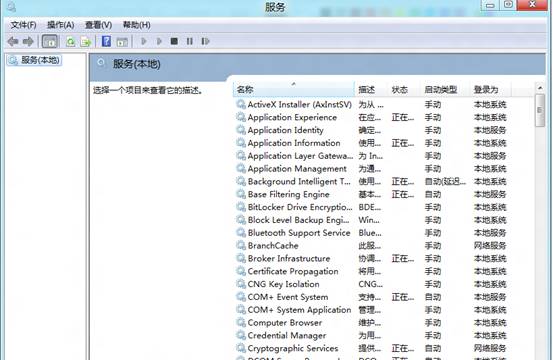Screen dimensions: 553x360
Task: Click the Properties pane toolbar icon
Action: pos(122,42)
